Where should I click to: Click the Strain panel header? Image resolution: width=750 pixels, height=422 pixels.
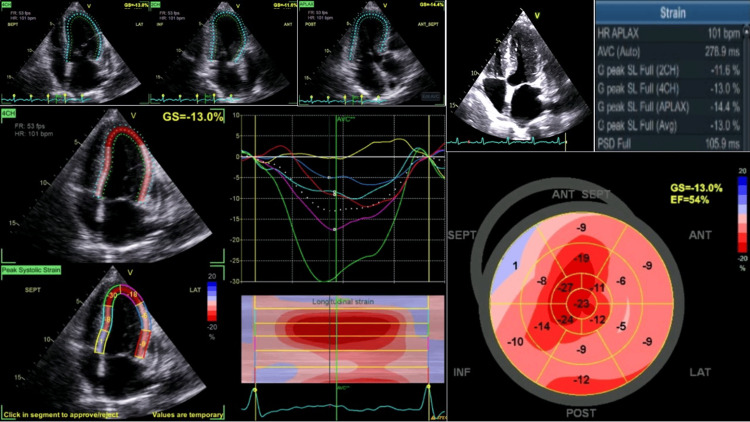coord(672,12)
